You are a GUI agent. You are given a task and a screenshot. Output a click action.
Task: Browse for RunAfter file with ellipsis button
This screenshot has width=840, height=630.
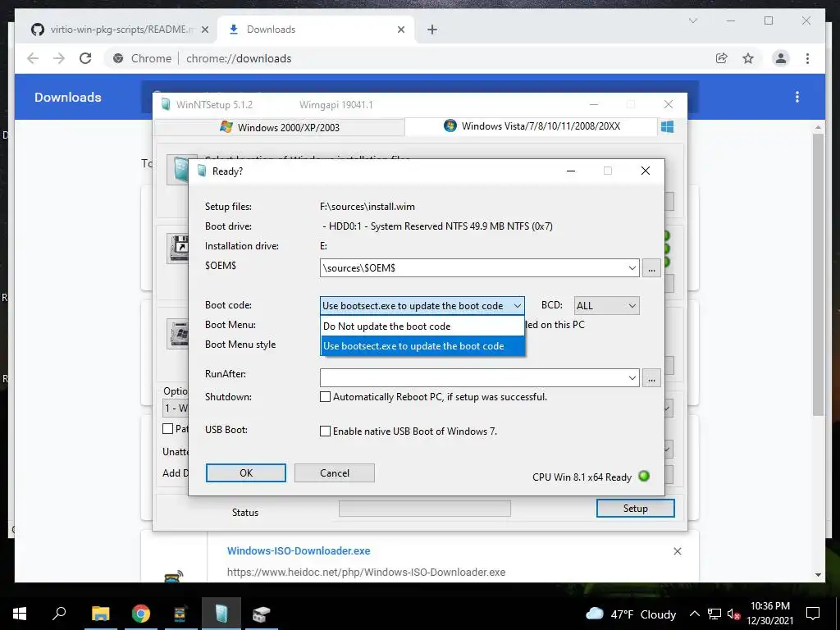click(651, 378)
